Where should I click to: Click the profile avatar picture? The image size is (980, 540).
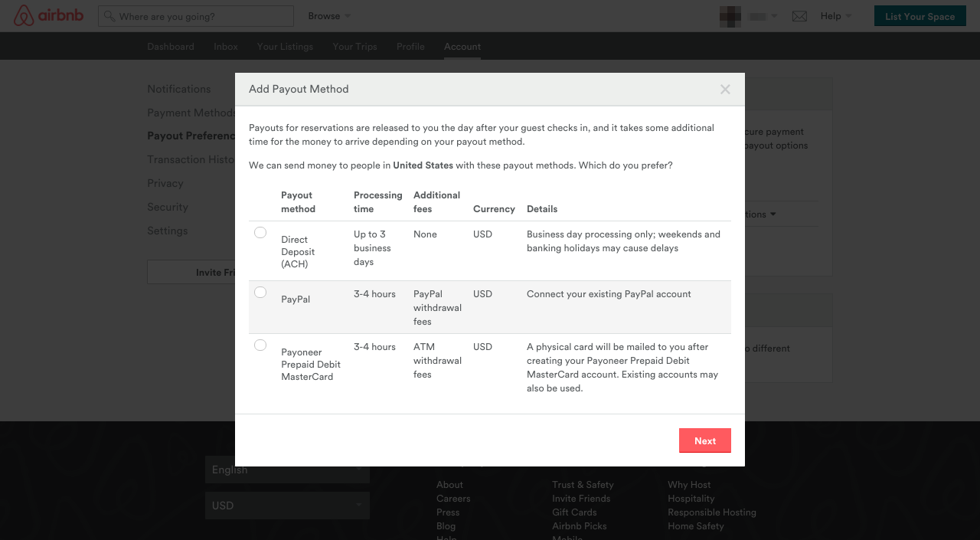click(x=730, y=16)
